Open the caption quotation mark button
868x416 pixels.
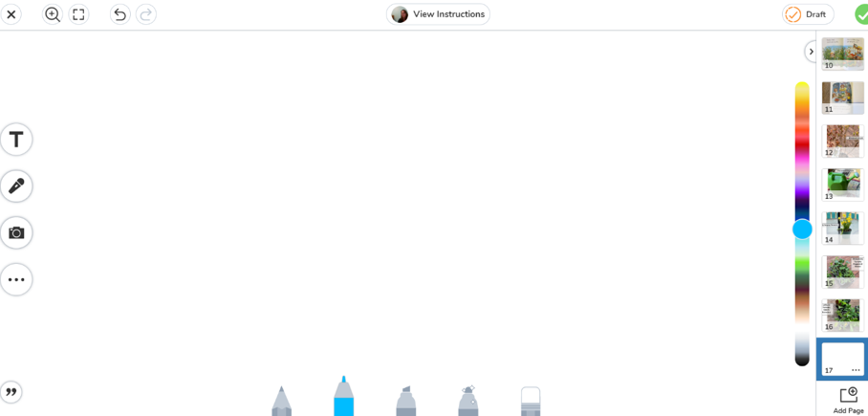click(11, 392)
